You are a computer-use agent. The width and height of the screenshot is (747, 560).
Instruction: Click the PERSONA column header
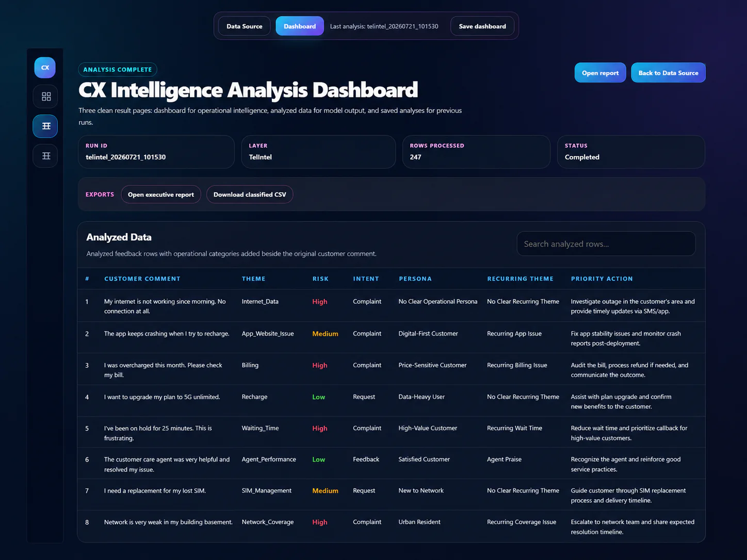point(415,278)
